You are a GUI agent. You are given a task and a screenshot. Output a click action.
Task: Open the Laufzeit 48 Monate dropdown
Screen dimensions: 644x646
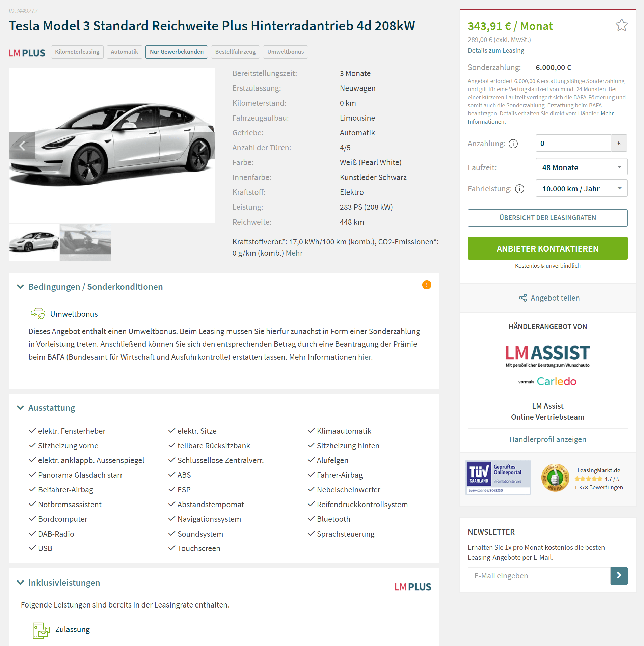[x=582, y=167]
